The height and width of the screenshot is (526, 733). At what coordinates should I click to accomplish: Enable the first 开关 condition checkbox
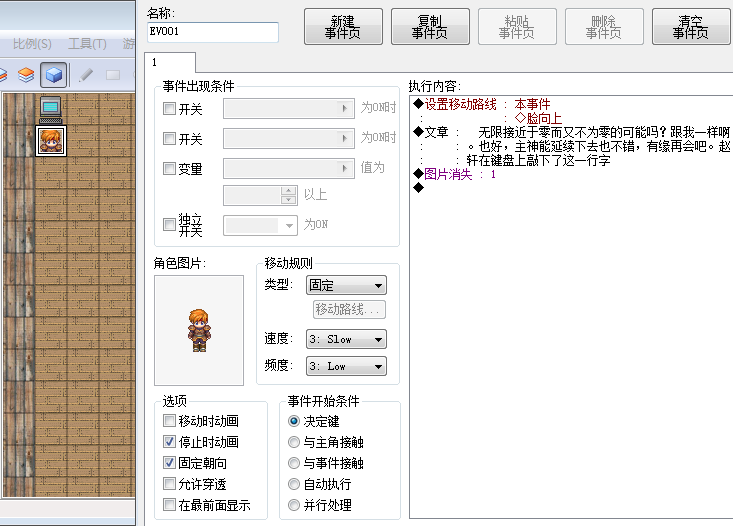pos(169,109)
